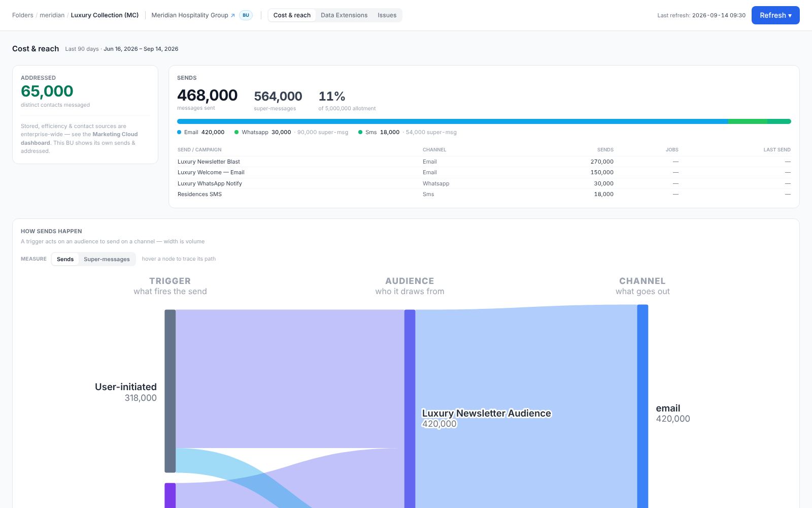Navigate to Folders in the breadcrumb
812x508 pixels.
point(23,15)
